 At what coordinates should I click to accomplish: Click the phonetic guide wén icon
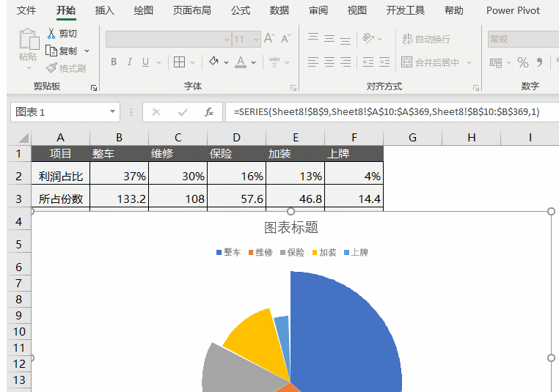[x=274, y=62]
